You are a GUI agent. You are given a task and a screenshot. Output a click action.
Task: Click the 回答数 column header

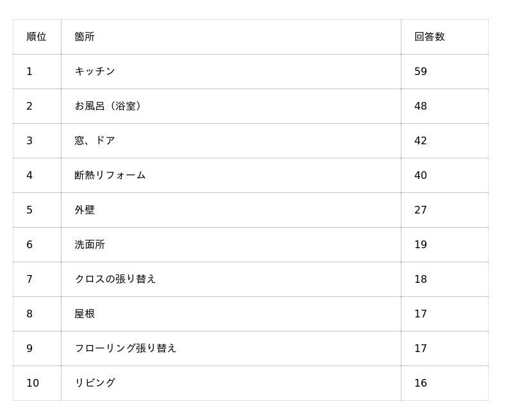[x=429, y=37]
